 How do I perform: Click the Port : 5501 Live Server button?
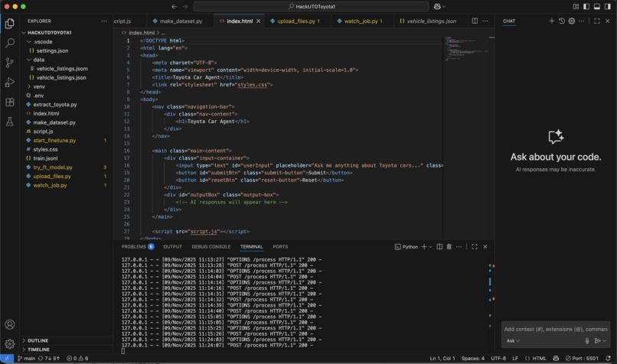[582, 358]
